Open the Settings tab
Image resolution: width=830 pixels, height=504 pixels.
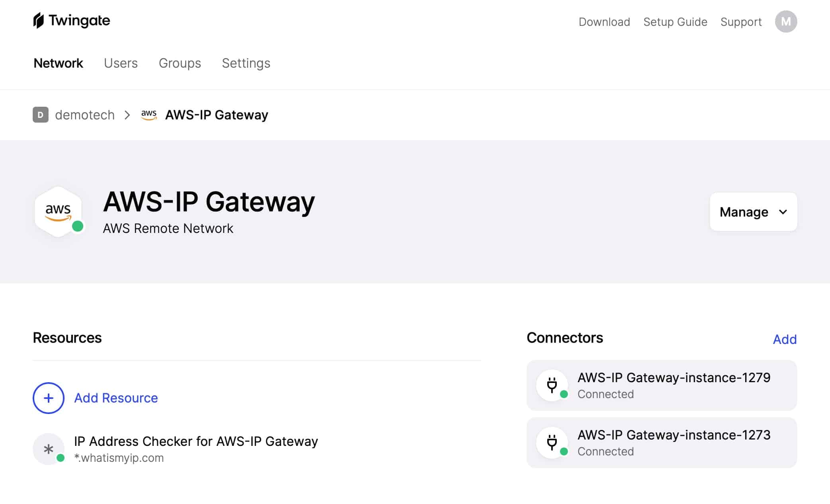[x=246, y=63]
